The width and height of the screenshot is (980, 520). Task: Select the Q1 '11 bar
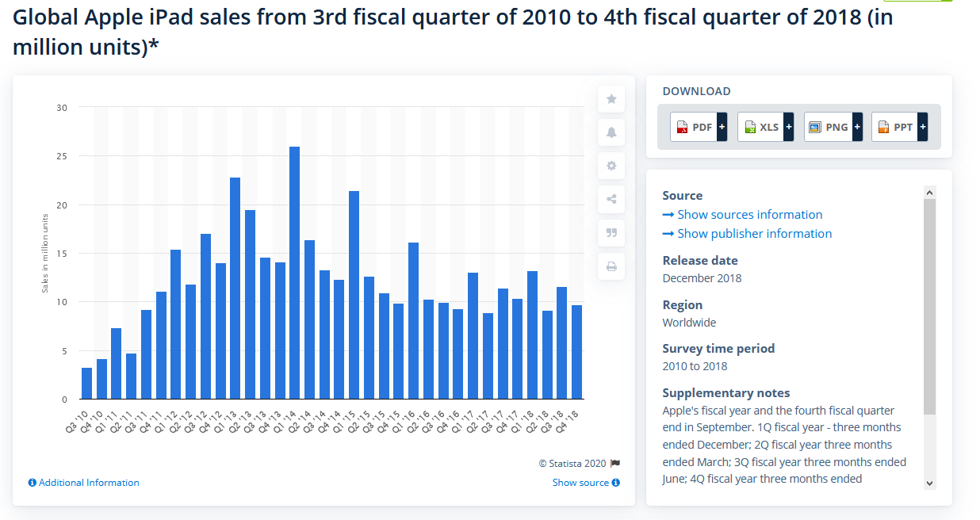click(x=116, y=364)
